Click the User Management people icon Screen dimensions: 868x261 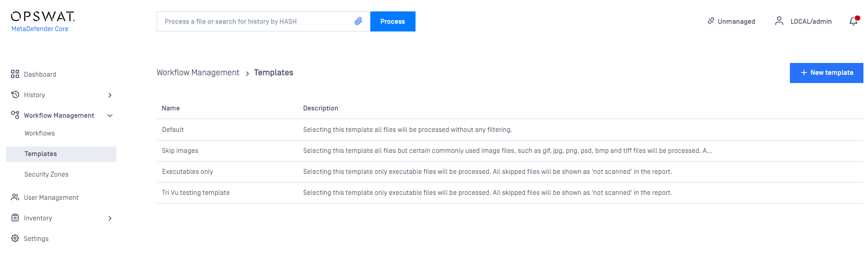click(x=15, y=197)
